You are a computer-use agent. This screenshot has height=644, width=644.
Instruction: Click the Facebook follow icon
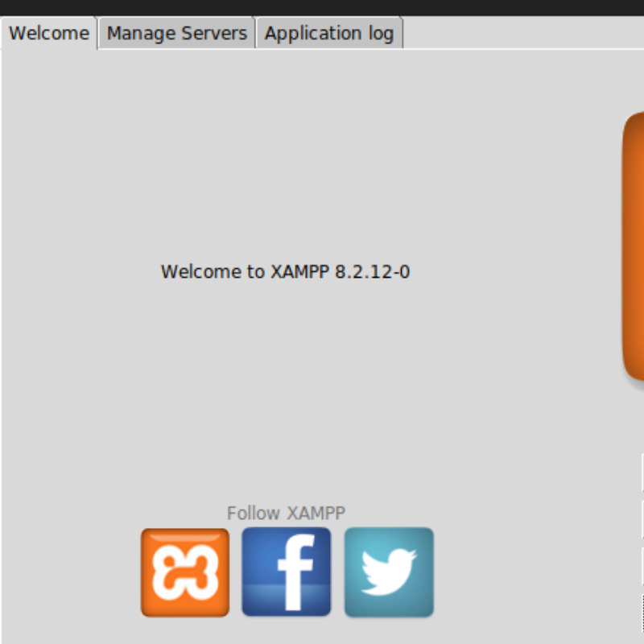tap(286, 572)
